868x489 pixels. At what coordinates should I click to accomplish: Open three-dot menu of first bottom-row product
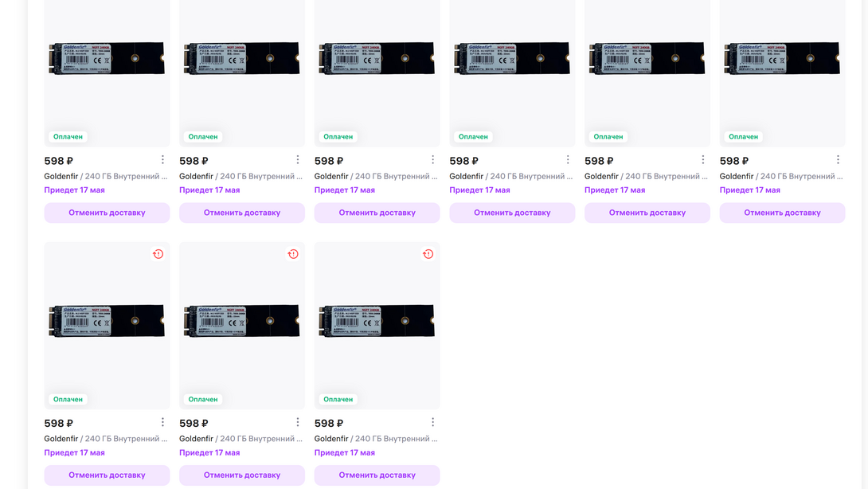(162, 422)
